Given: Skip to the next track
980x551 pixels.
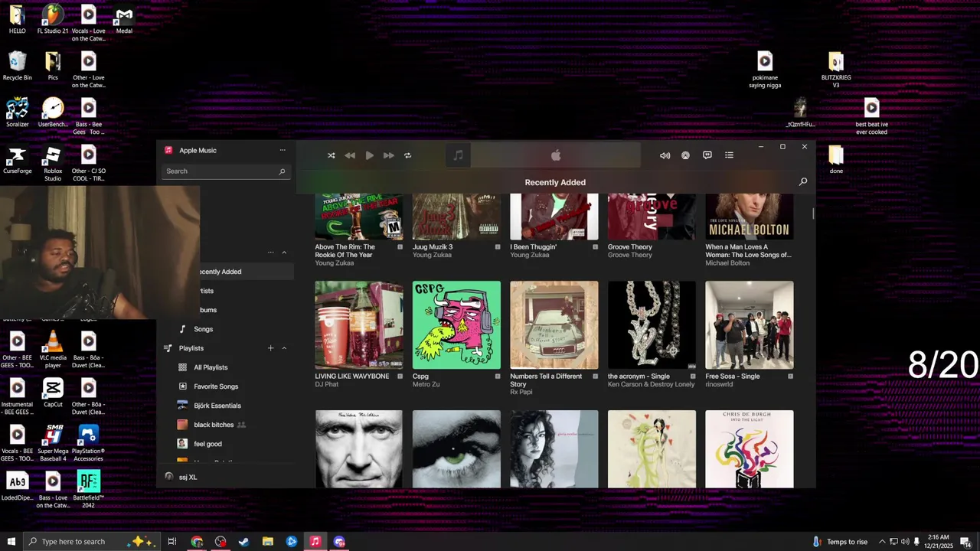Looking at the screenshot, I should pos(388,155).
